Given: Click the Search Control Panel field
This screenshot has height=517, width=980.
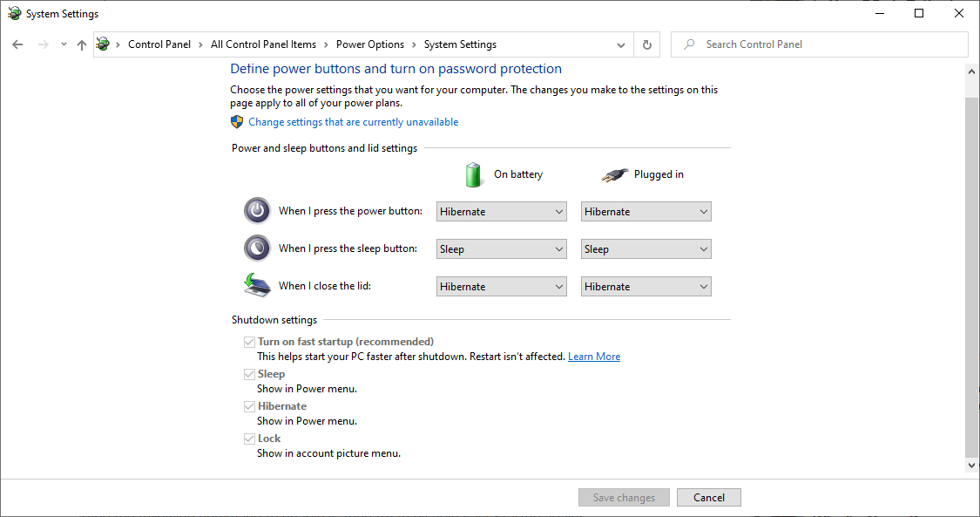Looking at the screenshot, I should pyautogui.click(x=820, y=44).
